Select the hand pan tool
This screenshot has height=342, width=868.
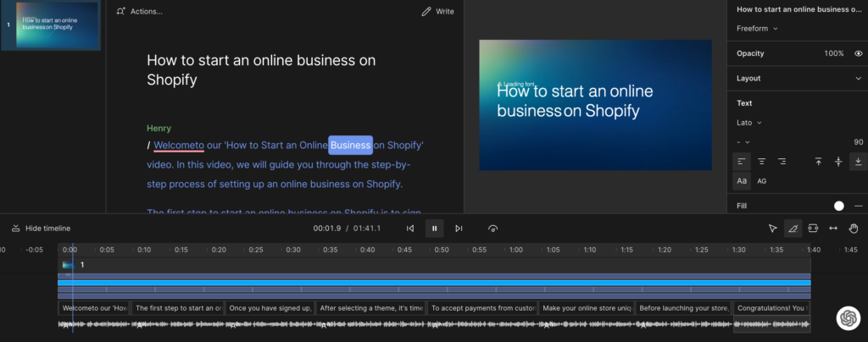(x=854, y=229)
